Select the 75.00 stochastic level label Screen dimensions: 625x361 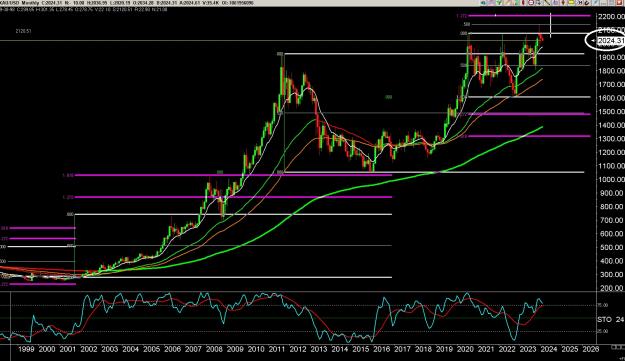point(603,305)
